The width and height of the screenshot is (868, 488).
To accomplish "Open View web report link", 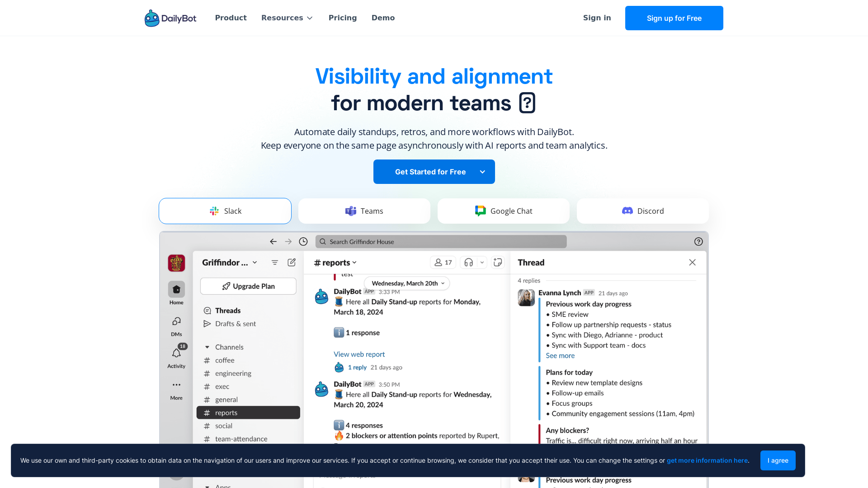I will 359,354.
